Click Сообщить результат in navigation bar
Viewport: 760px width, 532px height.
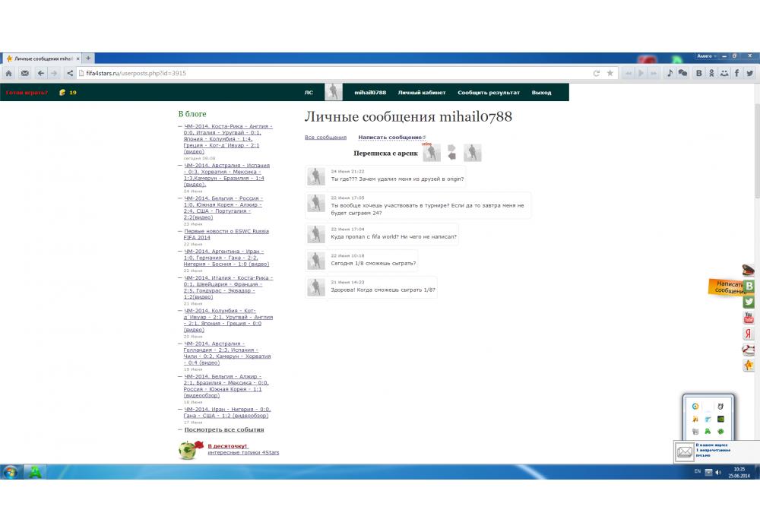pyautogui.click(x=488, y=93)
